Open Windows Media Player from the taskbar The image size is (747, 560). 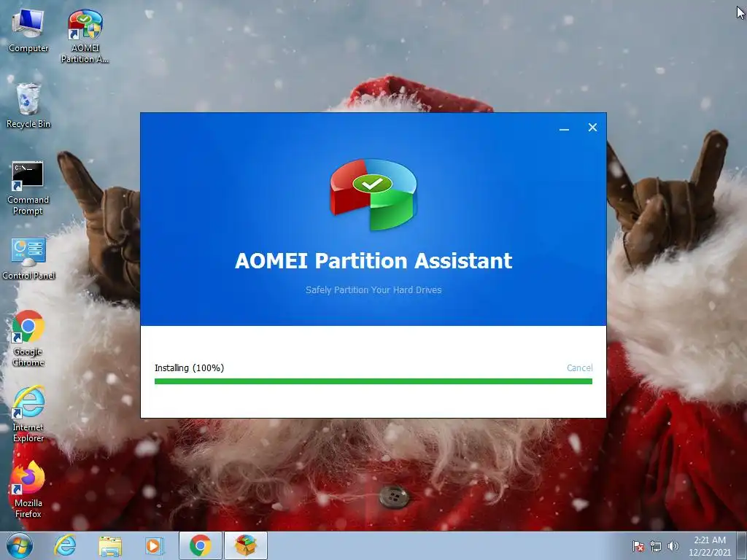tap(155, 545)
